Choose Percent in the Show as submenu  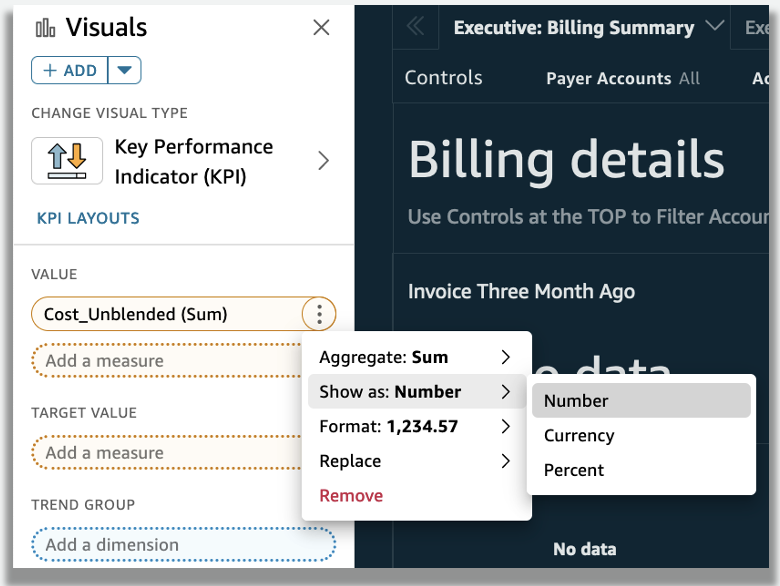[574, 470]
